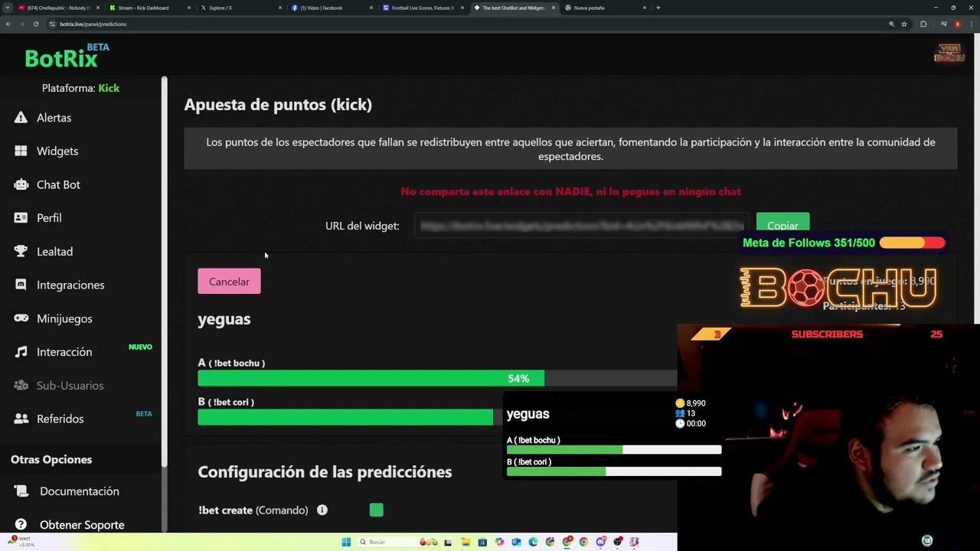
Task: Open a new browser tab
Action: [x=658, y=8]
